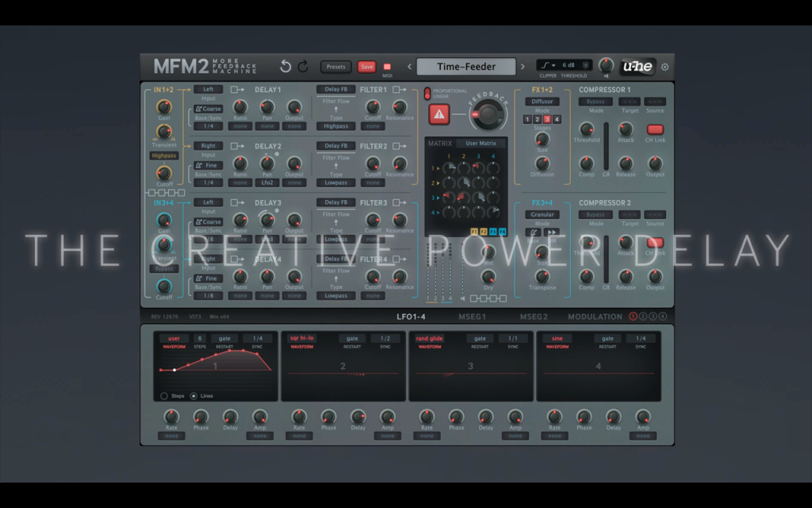The height and width of the screenshot is (508, 812).
Task: Open the DELAY2 Pan 'Lfo2' modulation source dropdown
Action: click(267, 183)
